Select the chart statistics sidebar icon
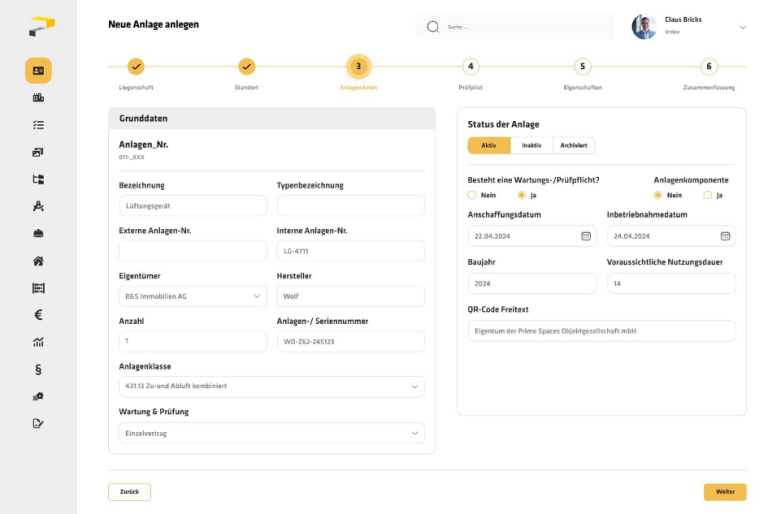 pos(38,342)
